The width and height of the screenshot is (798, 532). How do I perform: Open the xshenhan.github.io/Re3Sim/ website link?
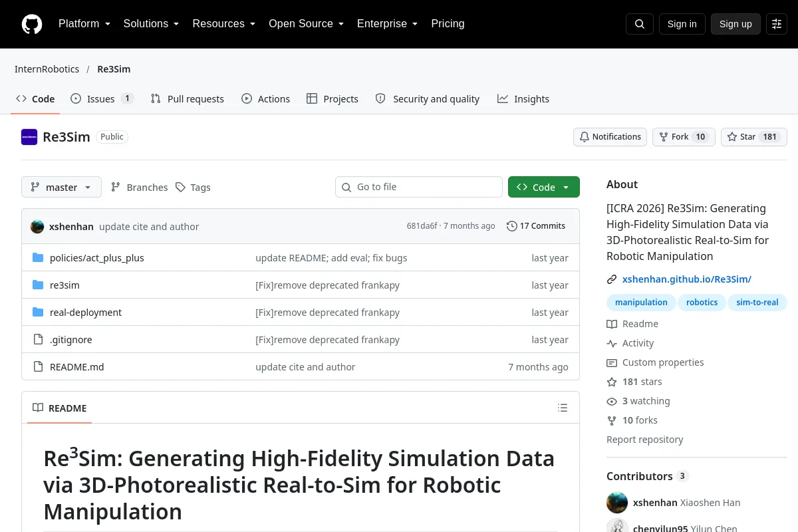point(687,280)
